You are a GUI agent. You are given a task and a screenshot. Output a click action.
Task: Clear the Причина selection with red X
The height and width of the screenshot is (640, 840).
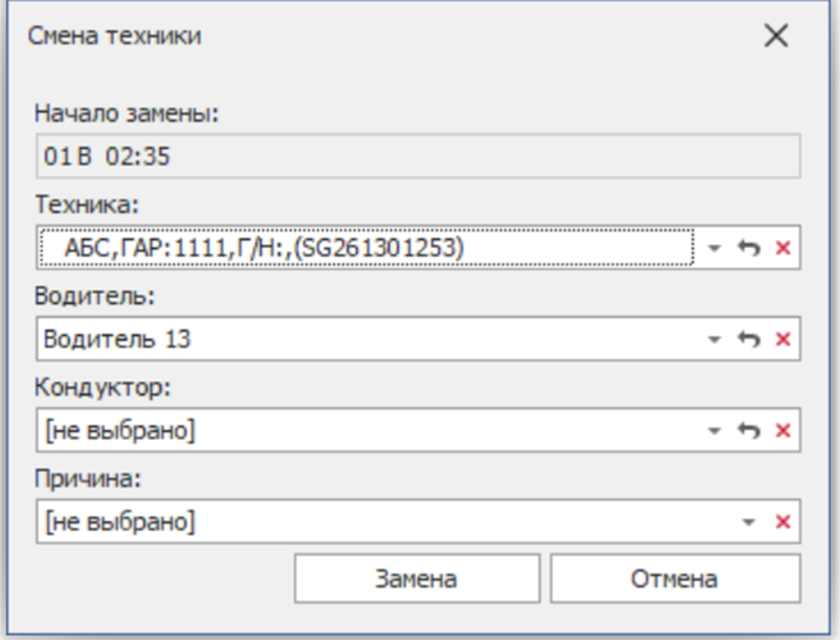pyautogui.click(x=782, y=522)
